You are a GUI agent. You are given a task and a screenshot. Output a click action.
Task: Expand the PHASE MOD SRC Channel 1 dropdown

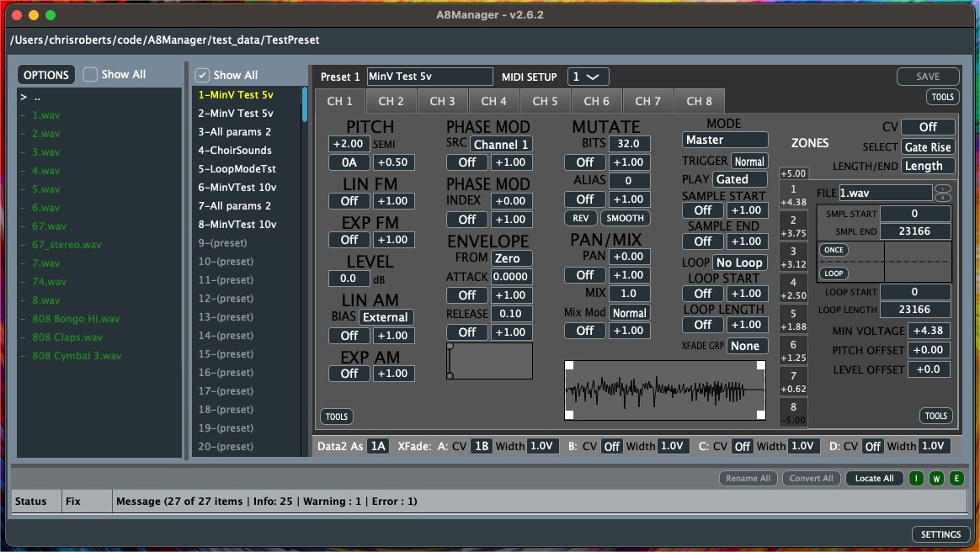click(500, 145)
